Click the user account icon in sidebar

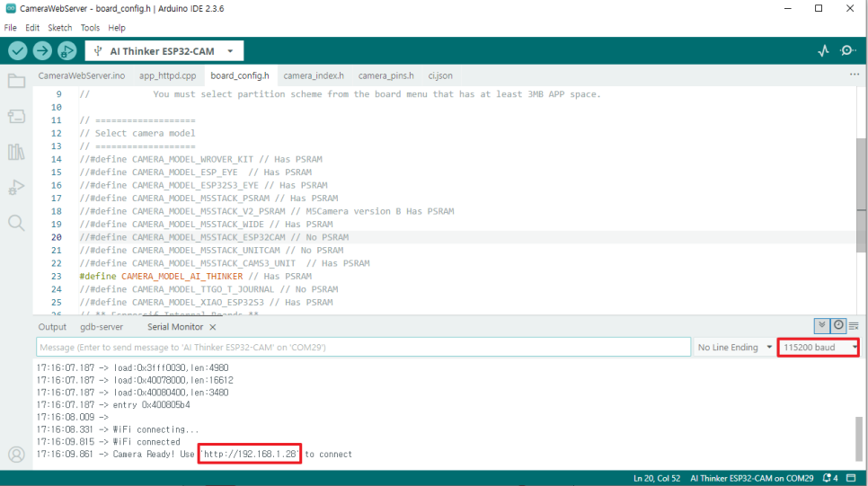16,455
